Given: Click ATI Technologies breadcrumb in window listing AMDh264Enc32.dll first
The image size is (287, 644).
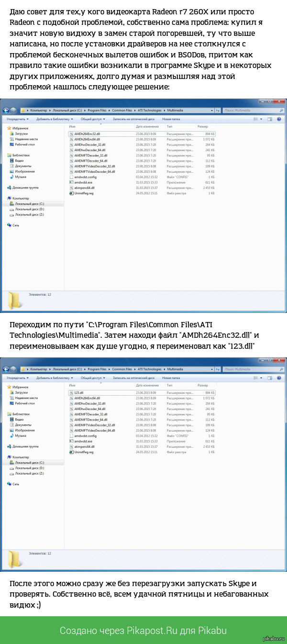Looking at the screenshot, I should pos(149,111).
